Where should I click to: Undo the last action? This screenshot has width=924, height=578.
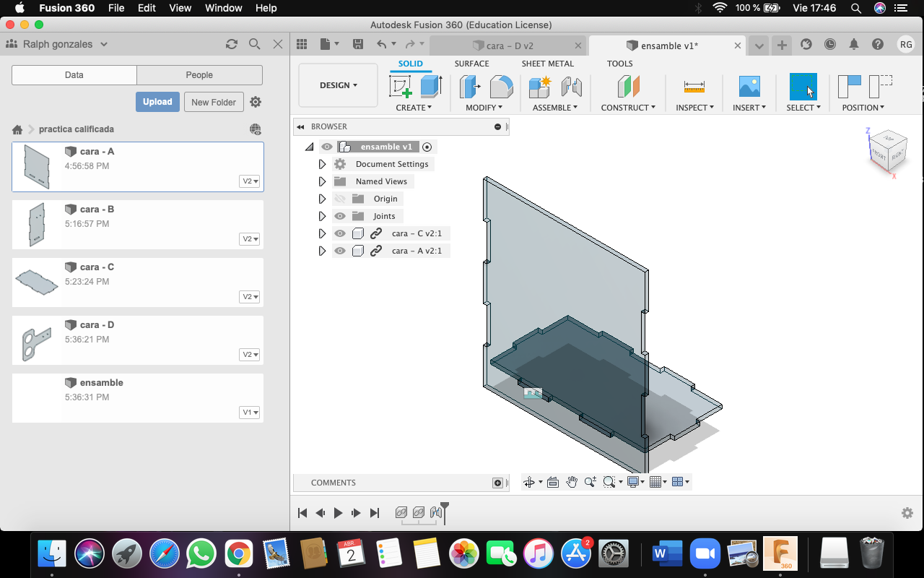(x=382, y=45)
